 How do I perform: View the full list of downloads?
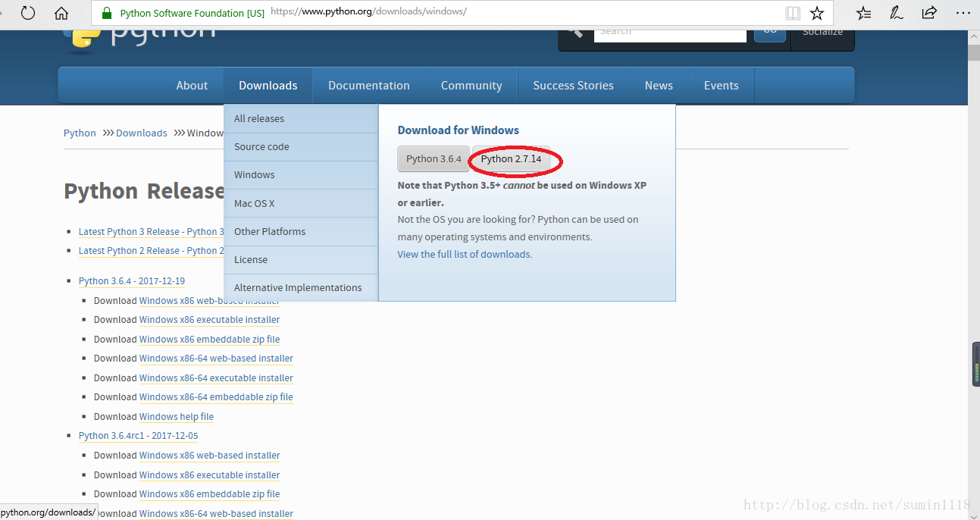pos(465,254)
